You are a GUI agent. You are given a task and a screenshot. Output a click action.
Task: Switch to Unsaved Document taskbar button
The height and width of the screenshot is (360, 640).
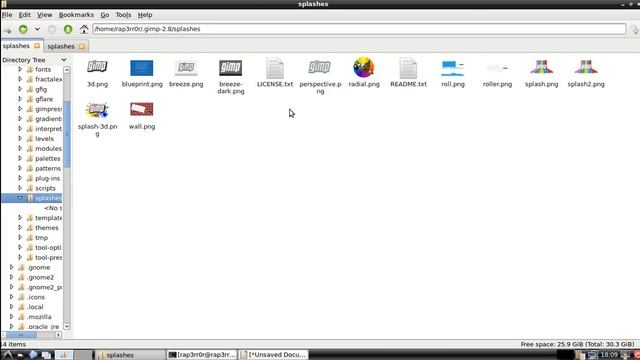[x=273, y=355]
